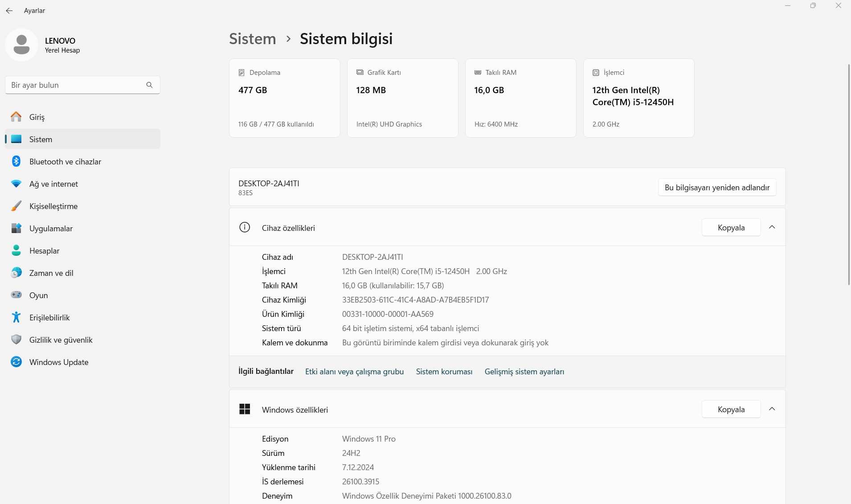Screen dimensions: 851x504
Task: Copy device specs with Kopyala in Cihaz özellikleri
Action: coord(731,227)
